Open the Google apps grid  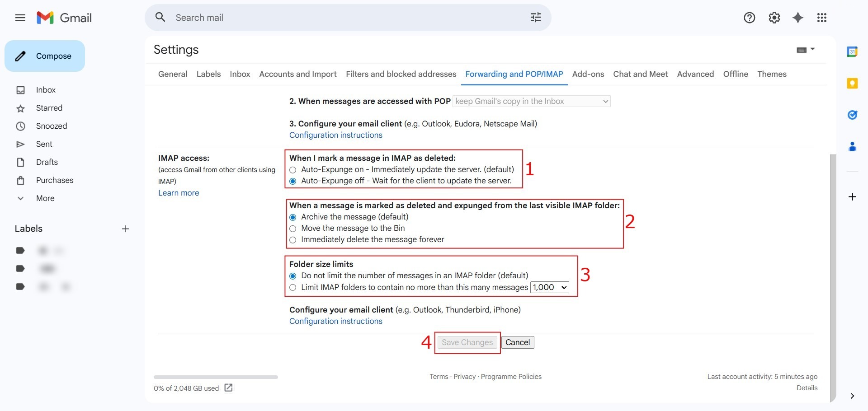click(x=822, y=18)
